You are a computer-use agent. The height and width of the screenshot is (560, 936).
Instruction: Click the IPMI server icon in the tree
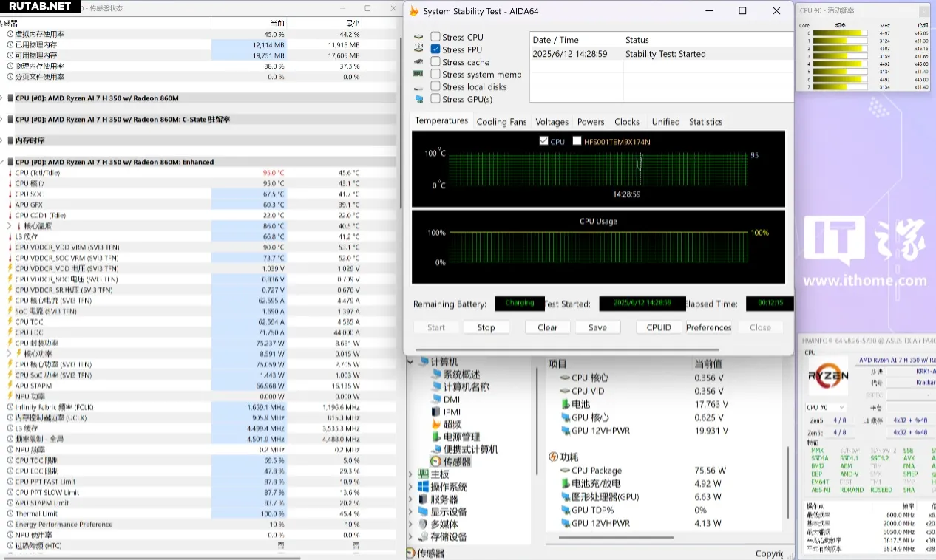pos(436,412)
